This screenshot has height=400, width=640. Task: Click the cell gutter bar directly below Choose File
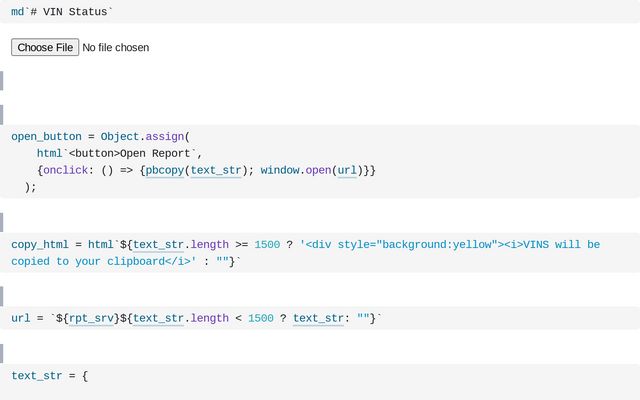(x=2, y=81)
